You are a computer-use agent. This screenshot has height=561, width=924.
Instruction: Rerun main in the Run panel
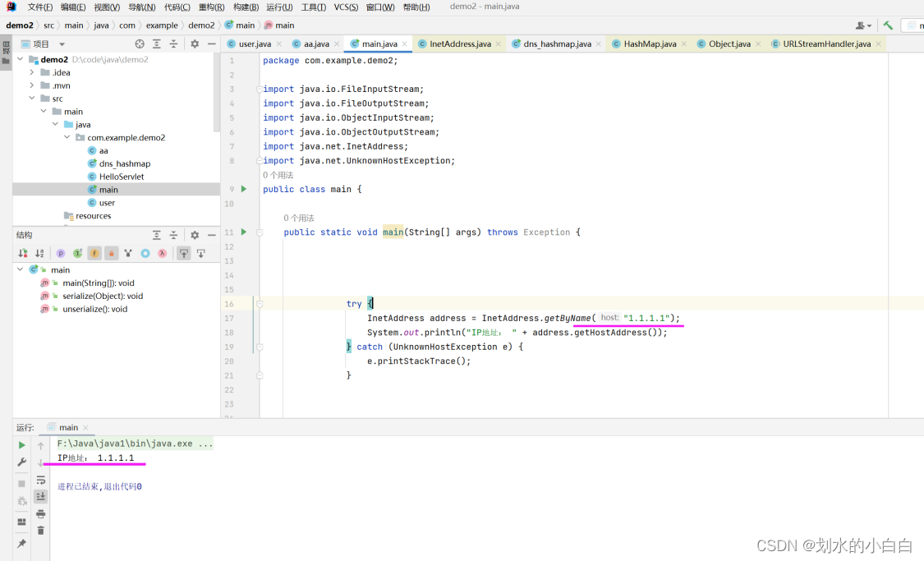tap(22, 445)
